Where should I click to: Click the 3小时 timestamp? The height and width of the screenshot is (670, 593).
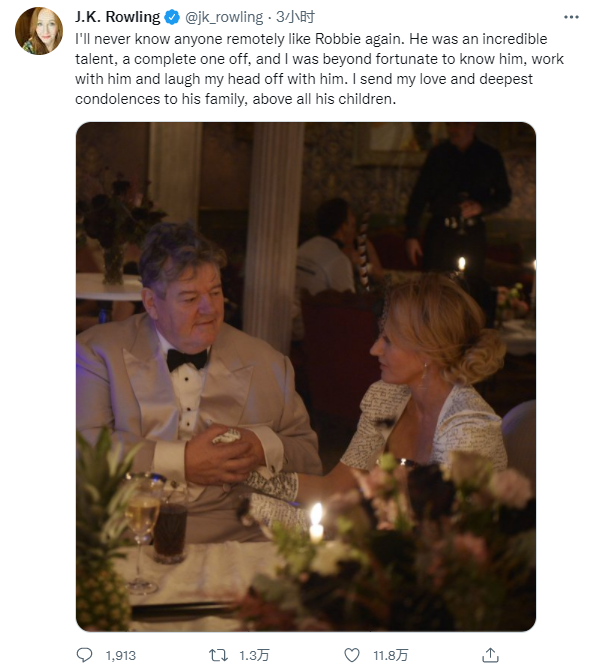point(296,17)
